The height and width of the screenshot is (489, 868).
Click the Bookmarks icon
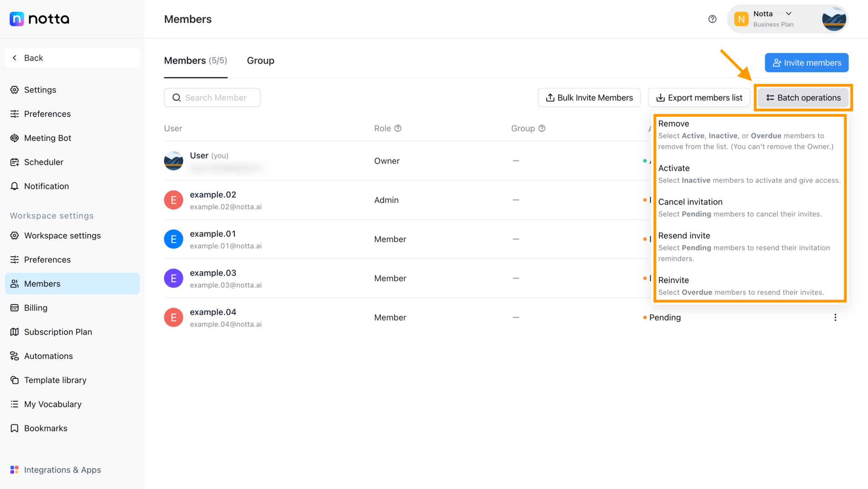(15, 428)
